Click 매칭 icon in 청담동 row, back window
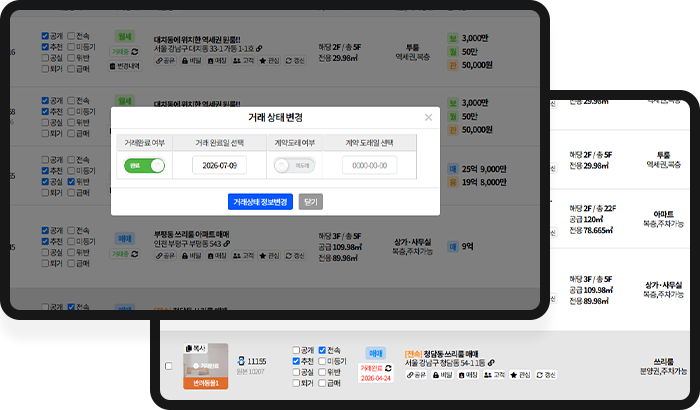The height and width of the screenshot is (410, 700). (x=468, y=375)
